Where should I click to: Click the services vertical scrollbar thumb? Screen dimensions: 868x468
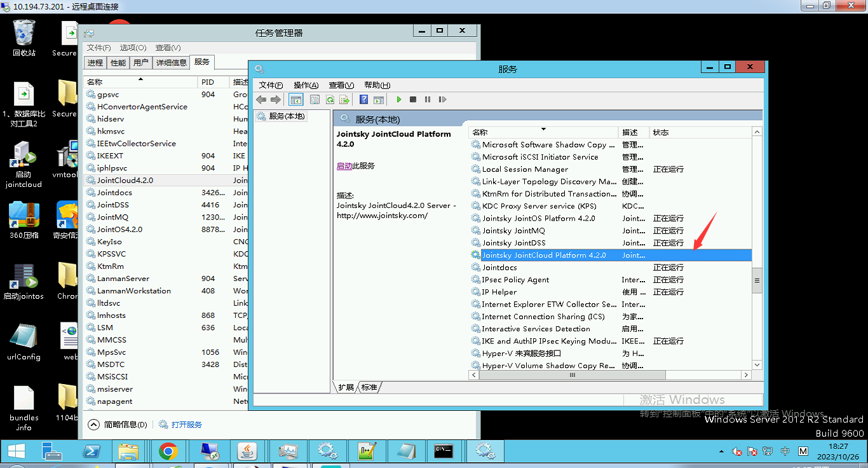[x=756, y=280]
